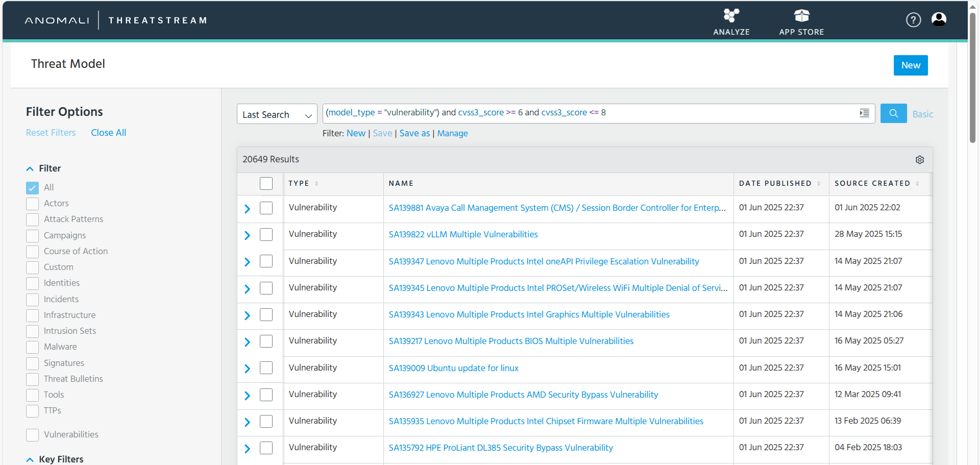This screenshot has height=465, width=980.
Task: Click the 20649 Results count text
Action: coord(271,159)
